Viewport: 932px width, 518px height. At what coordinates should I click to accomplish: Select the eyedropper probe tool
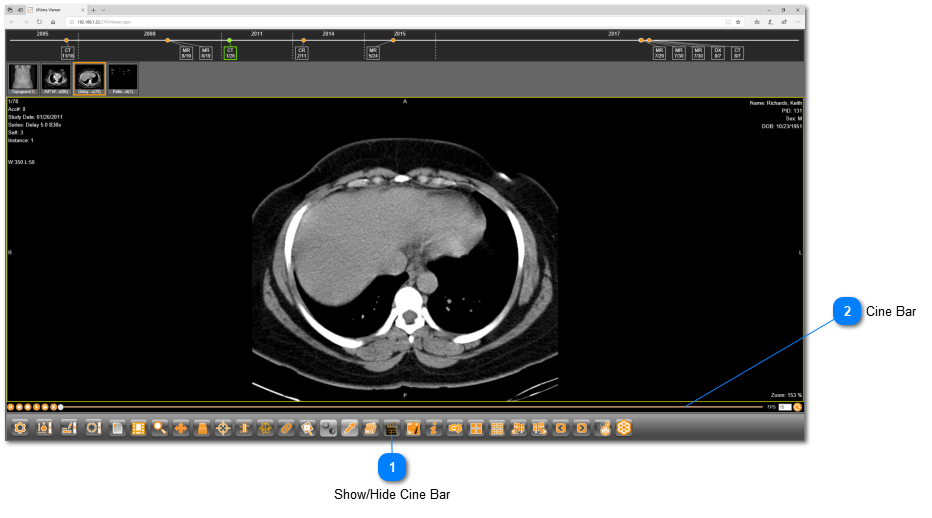coord(350,428)
